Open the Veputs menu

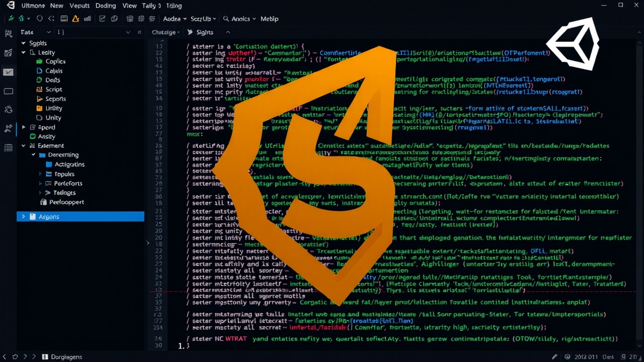coord(79,6)
